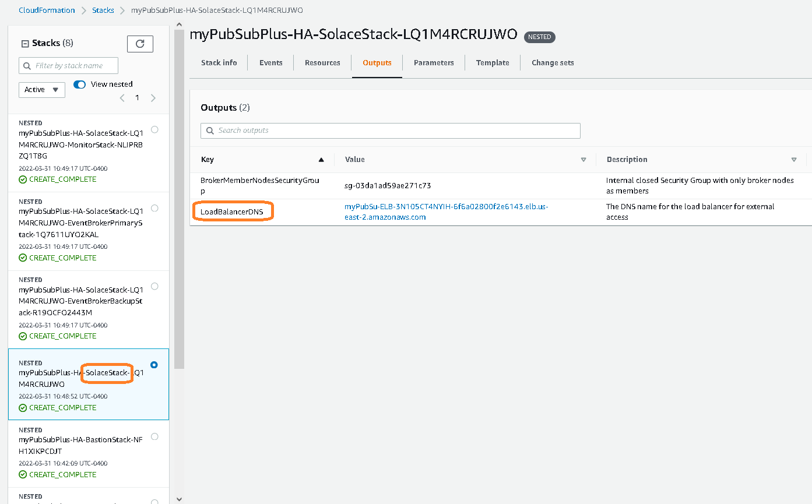Click the stack list scrollbar down arrow
The image size is (812, 504).
pyautogui.click(x=179, y=499)
